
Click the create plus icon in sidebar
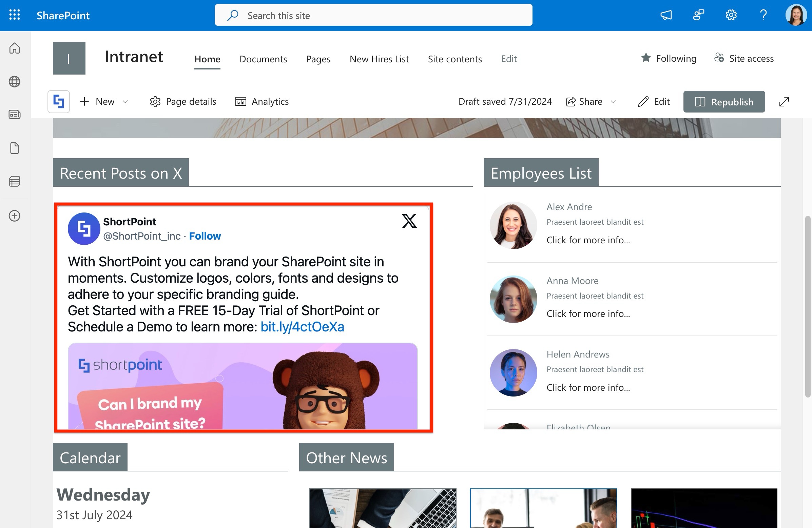(x=14, y=216)
